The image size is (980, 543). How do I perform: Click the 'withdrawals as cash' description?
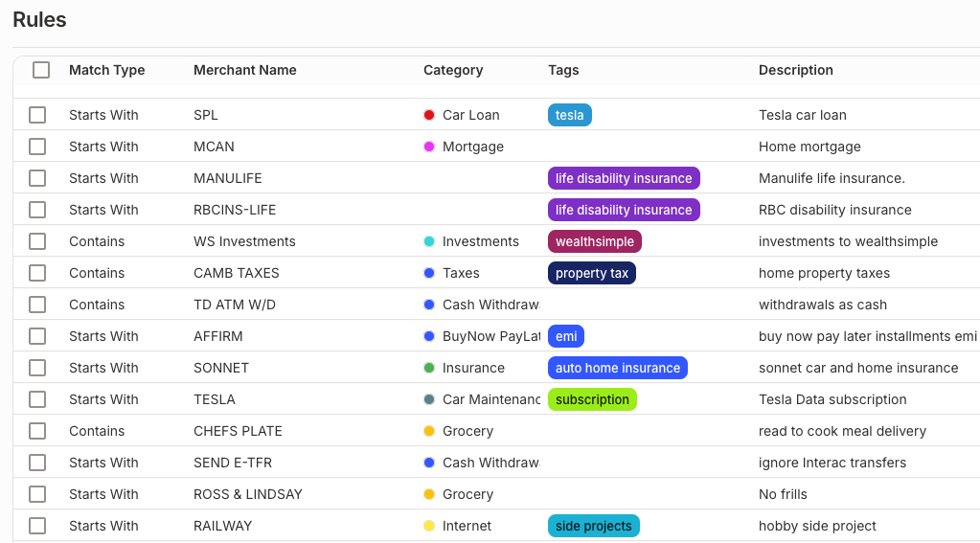[x=823, y=305]
